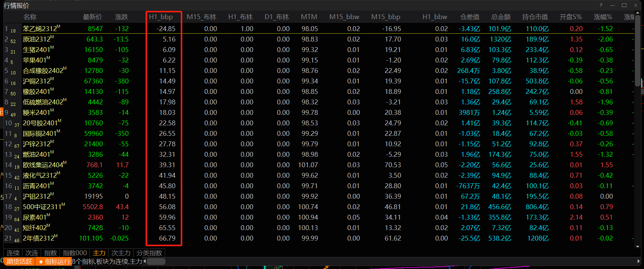Screen dimensions: 644x269
Task: Maximize the 行情报价 window
Action: [x=624, y=5]
